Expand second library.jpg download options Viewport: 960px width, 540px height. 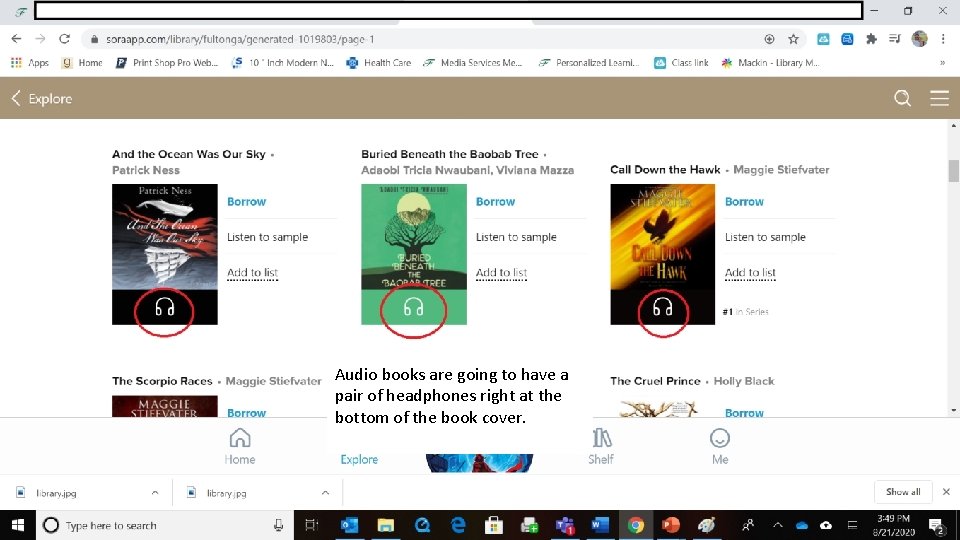pyautogui.click(x=325, y=493)
